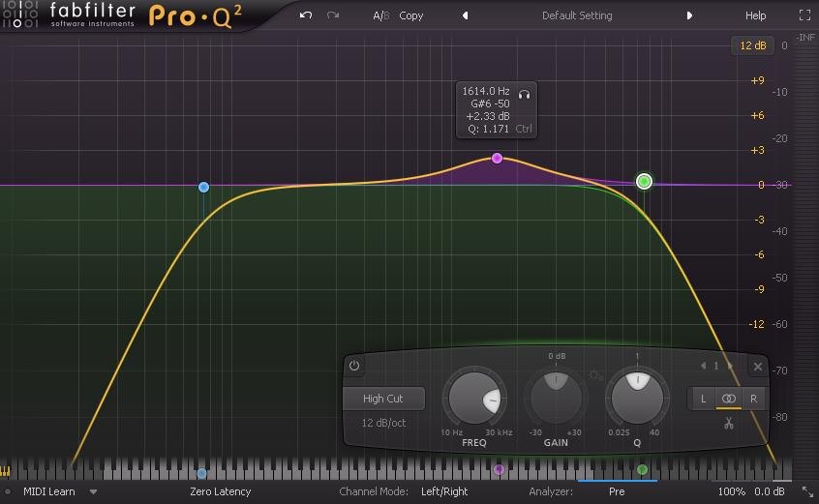Select the blue low cut band node
819x504 pixels.
coord(203,187)
